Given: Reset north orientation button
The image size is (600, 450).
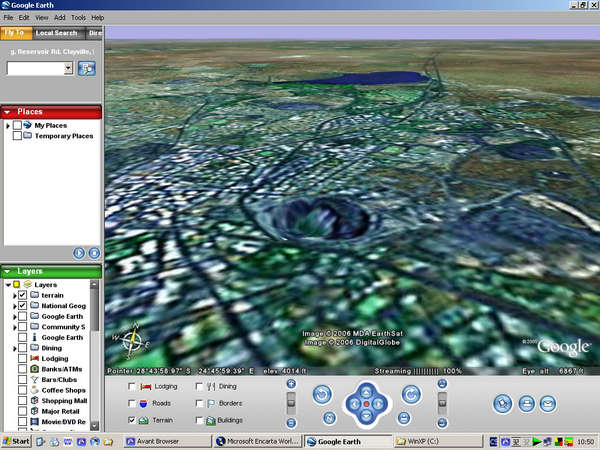Looking at the screenshot, I should [x=329, y=418].
